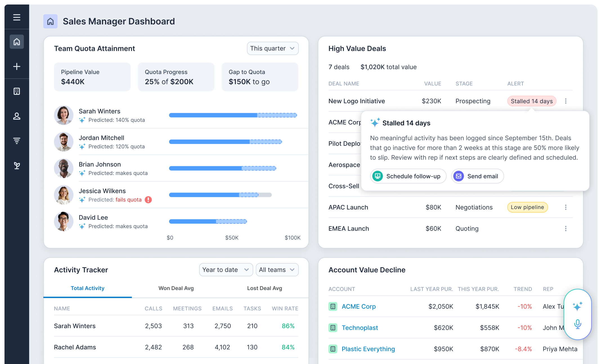Click Send email button

[477, 176]
